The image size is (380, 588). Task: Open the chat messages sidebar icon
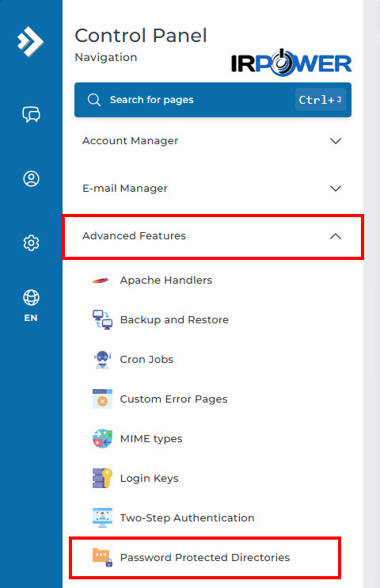click(31, 114)
